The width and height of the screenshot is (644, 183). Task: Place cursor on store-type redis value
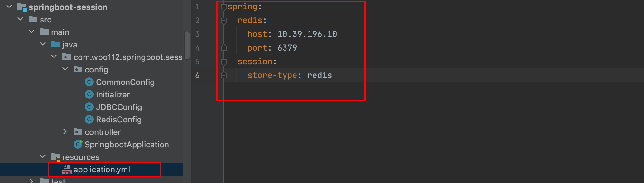click(320, 75)
